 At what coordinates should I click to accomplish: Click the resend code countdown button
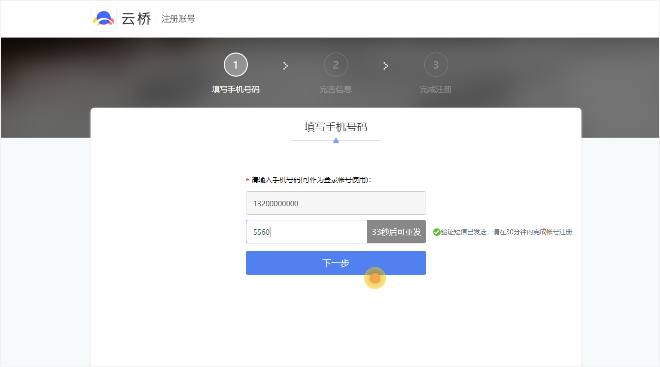tap(397, 231)
